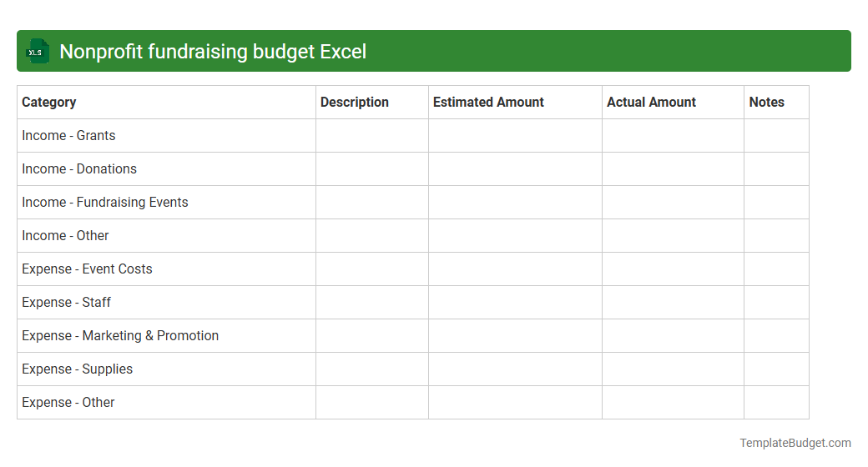Click Description cell for Income - Grants
Viewport: 868px width, 467px height.
(x=372, y=136)
